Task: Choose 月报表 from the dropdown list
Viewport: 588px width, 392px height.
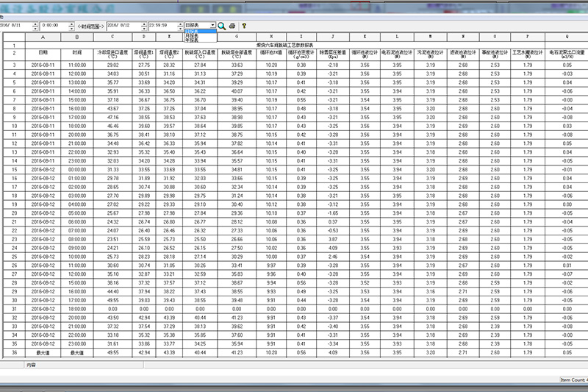Action: 193,36
